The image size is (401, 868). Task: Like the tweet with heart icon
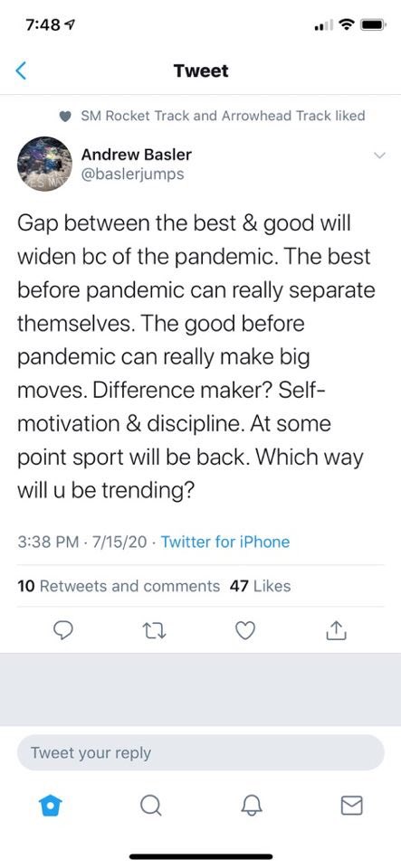click(246, 630)
